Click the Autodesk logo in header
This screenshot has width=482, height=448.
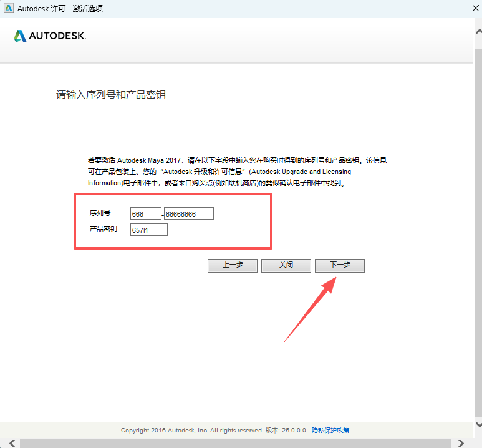coord(50,36)
